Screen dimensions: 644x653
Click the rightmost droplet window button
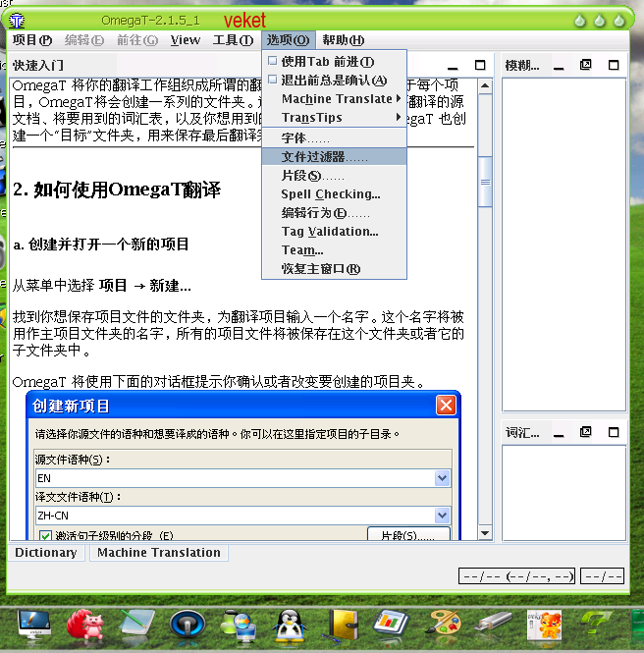pyautogui.click(x=619, y=21)
